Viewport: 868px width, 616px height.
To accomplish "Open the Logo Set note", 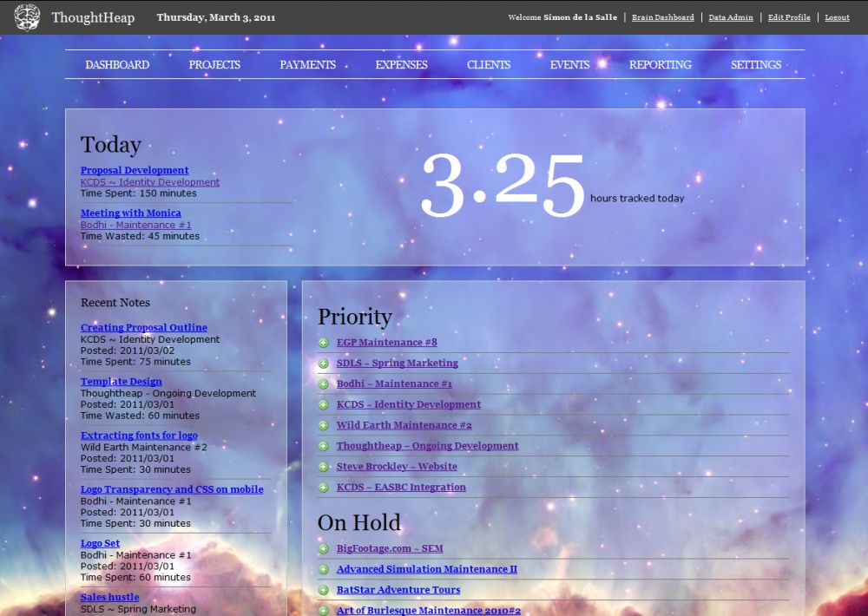I will pos(100,543).
